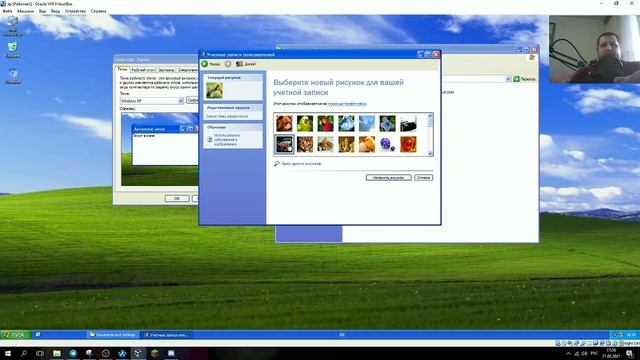Click the РУС language indicator

pyautogui.click(x=595, y=353)
